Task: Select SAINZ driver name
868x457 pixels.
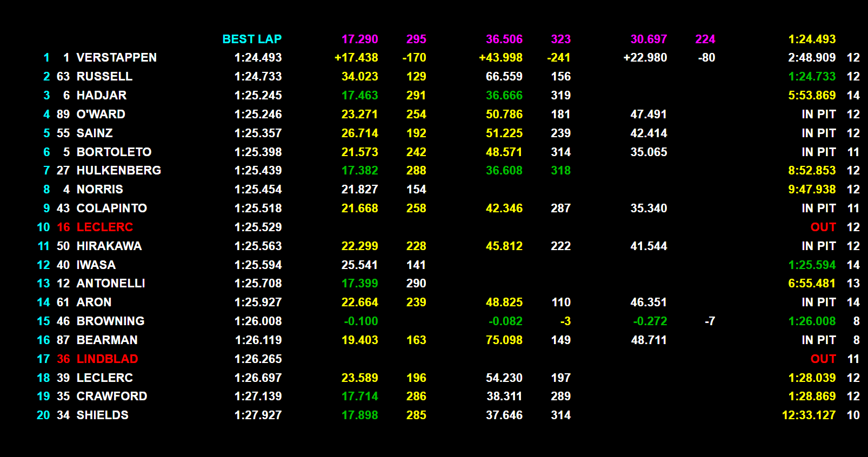Action: coord(95,133)
